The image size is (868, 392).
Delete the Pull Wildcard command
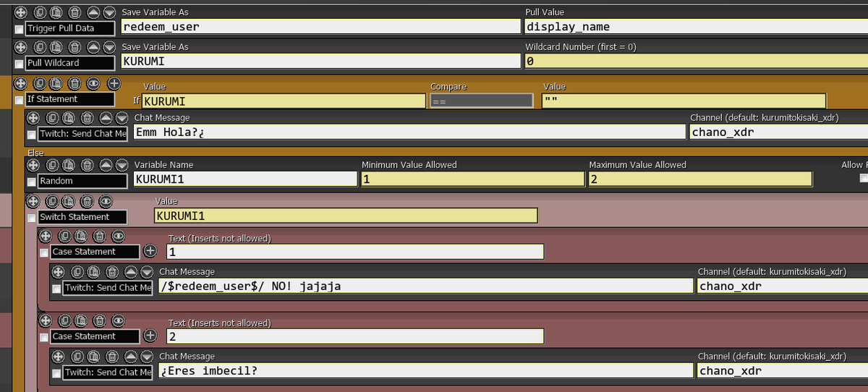pyautogui.click(x=75, y=47)
